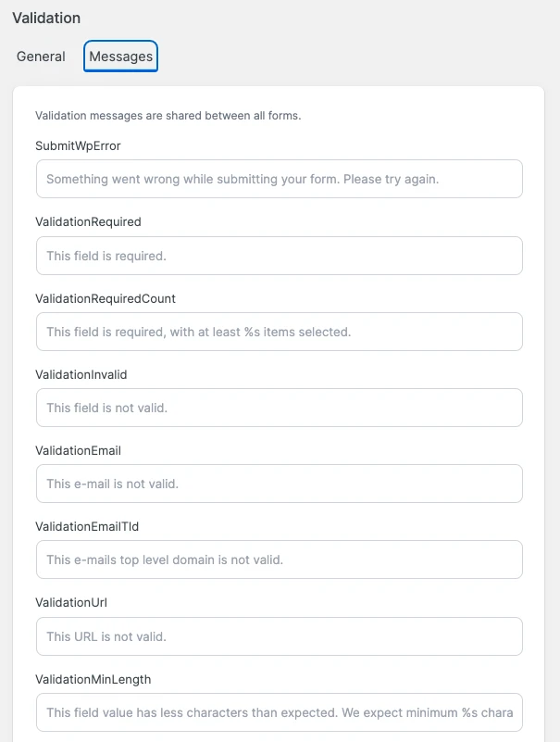Click the Validation section heading
Viewport: 560px width, 742px height.
pos(46,18)
